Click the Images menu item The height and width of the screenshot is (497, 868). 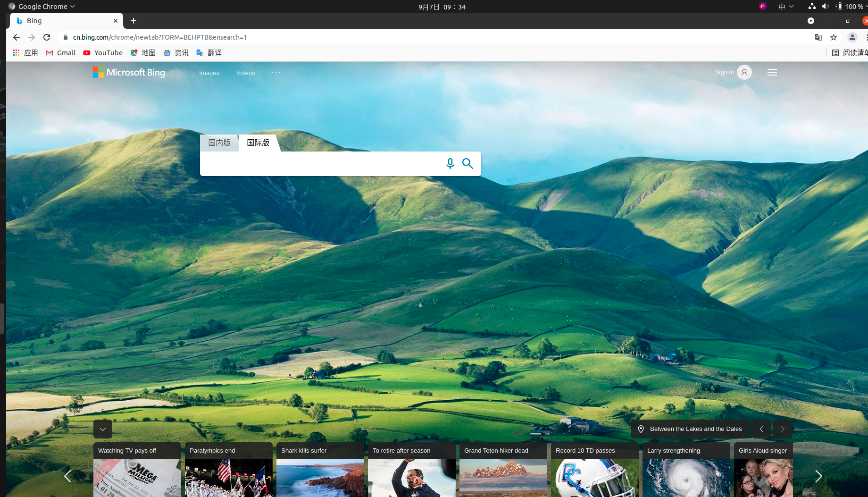tap(209, 73)
